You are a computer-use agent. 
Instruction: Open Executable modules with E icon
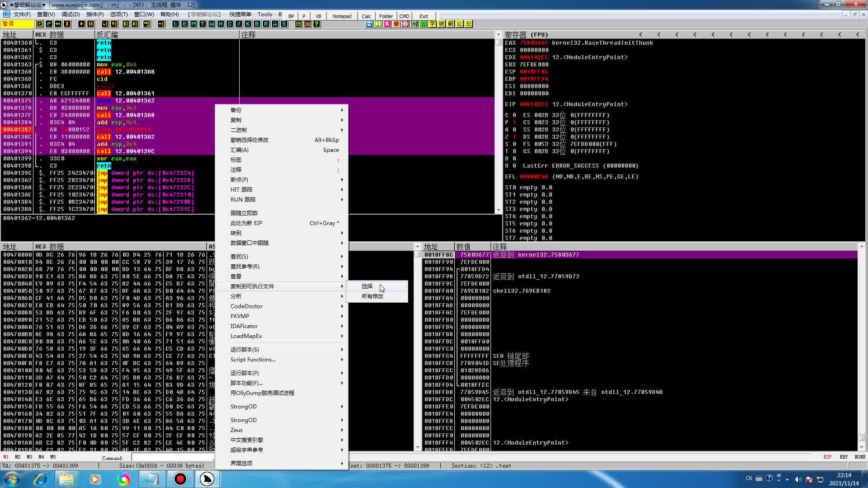tap(184, 24)
